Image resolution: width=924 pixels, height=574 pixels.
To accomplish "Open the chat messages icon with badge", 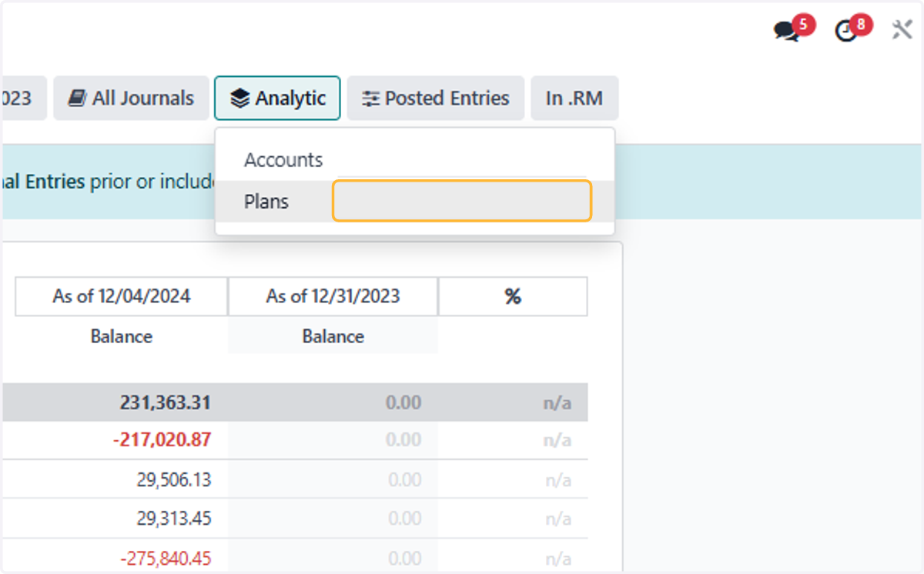I will (x=787, y=31).
